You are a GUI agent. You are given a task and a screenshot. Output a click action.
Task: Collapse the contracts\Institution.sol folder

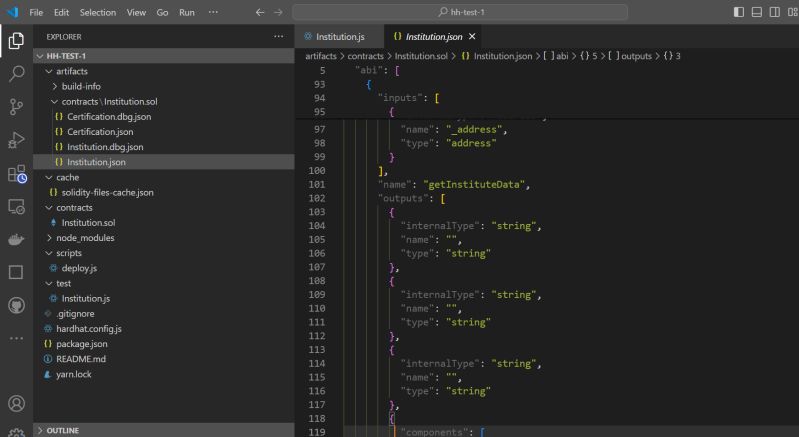pyautogui.click(x=164, y=101)
